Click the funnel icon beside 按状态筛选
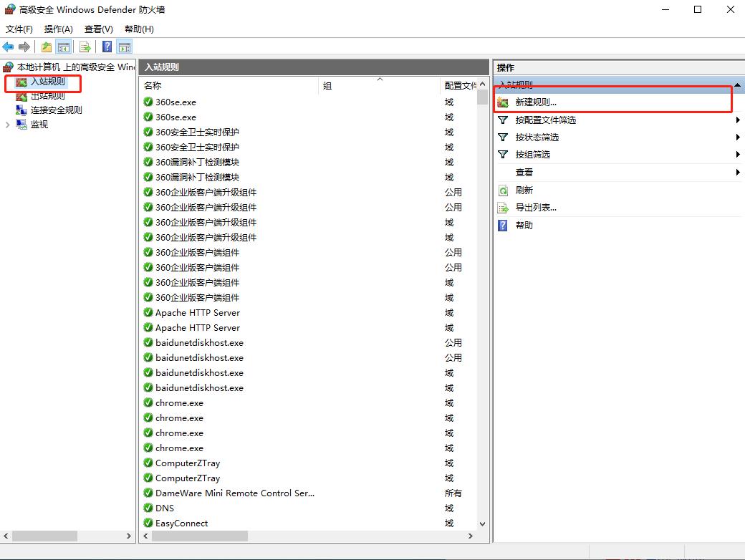 [x=503, y=137]
